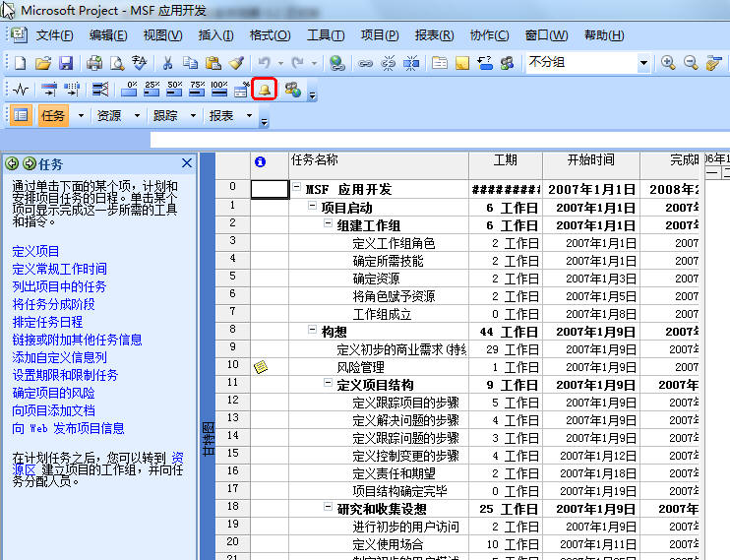The width and height of the screenshot is (730, 560).
Task: Mark task 100% complete
Action: pyautogui.click(x=219, y=89)
